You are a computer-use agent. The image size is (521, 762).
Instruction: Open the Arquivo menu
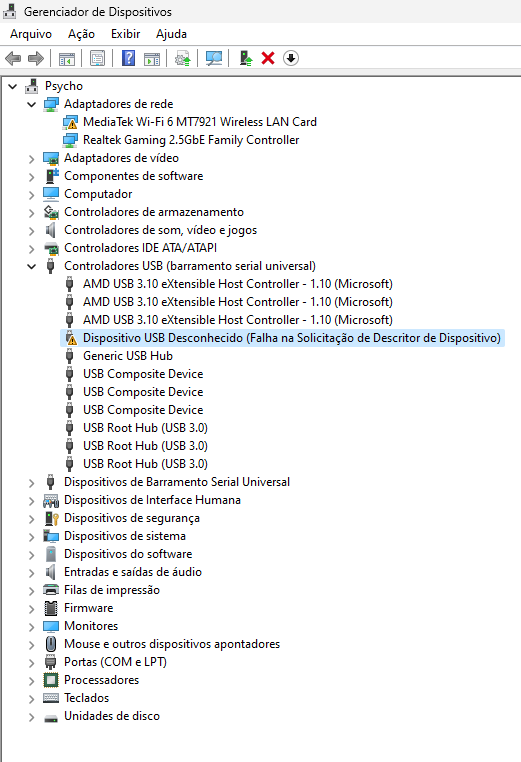point(31,34)
